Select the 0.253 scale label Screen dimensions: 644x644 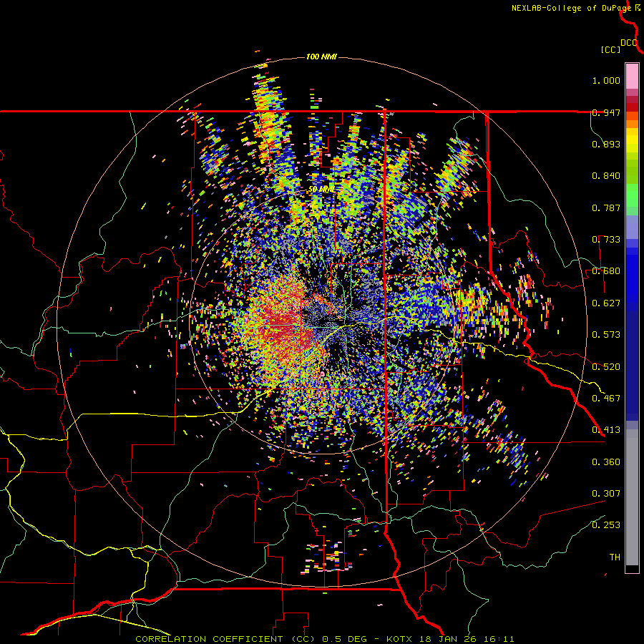pos(606,525)
